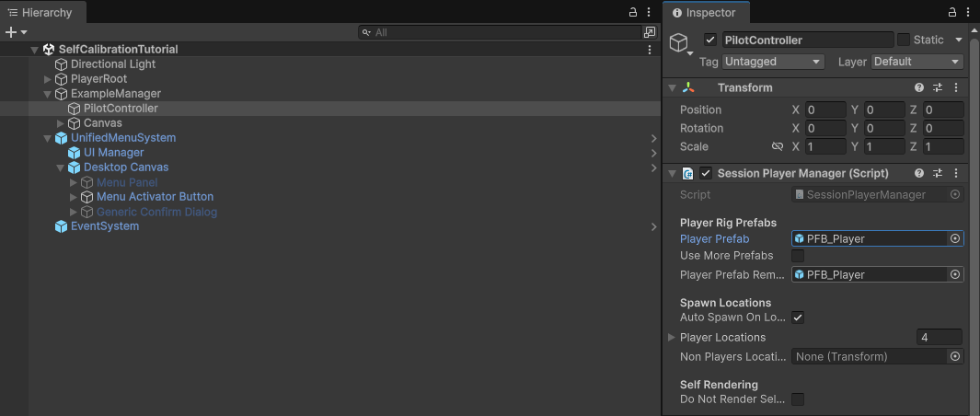Collapse the ExampleManager object
Screen dimensions: 980x416
pyautogui.click(x=48, y=94)
